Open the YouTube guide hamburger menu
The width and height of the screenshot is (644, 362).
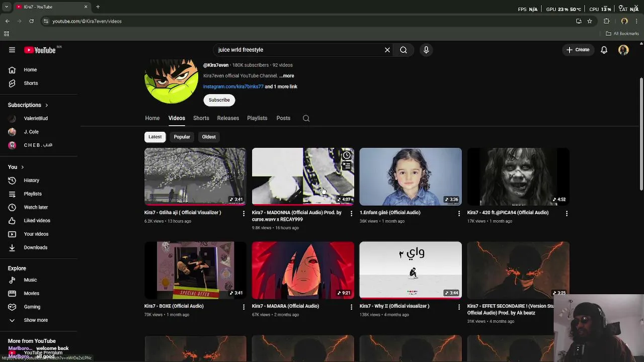(12, 50)
